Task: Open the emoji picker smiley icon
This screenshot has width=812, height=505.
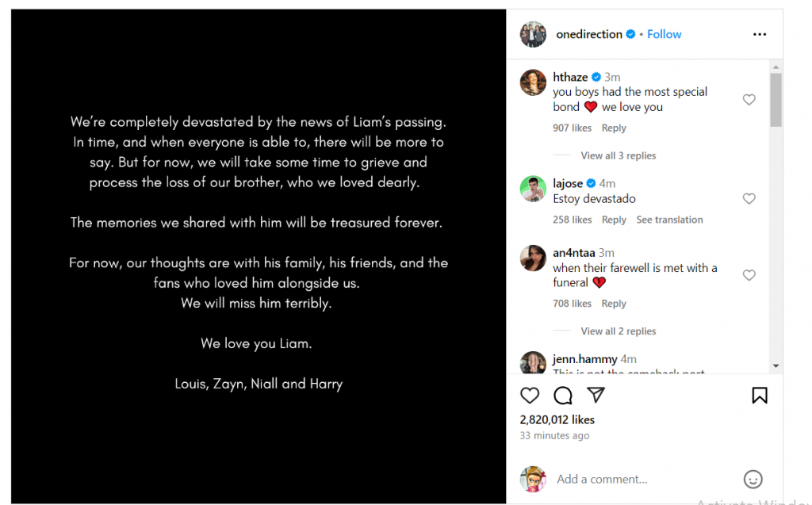Action: pos(753,479)
